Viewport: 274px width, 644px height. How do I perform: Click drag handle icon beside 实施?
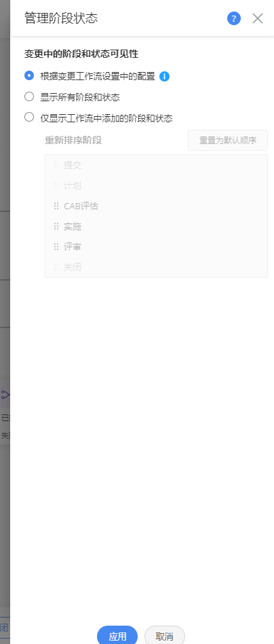tap(56, 226)
